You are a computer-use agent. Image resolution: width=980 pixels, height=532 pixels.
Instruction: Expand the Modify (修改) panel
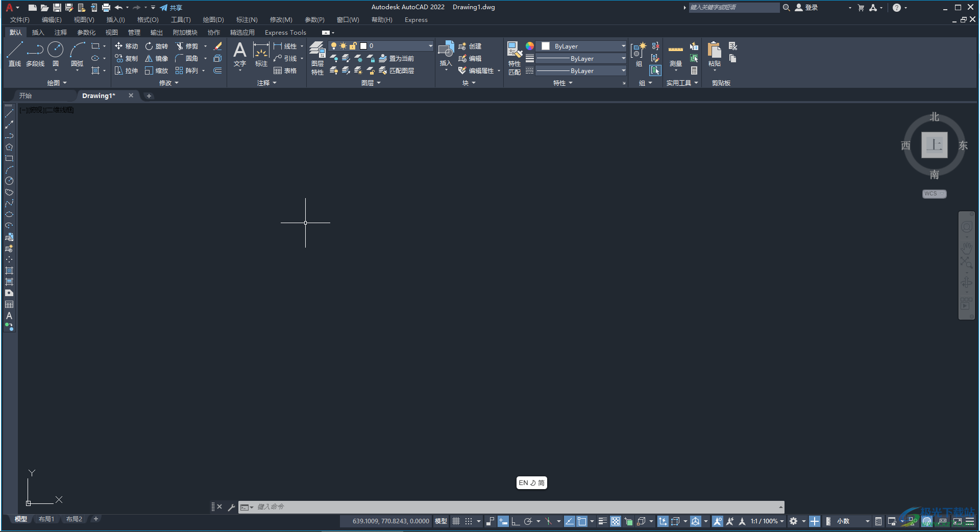click(x=169, y=83)
